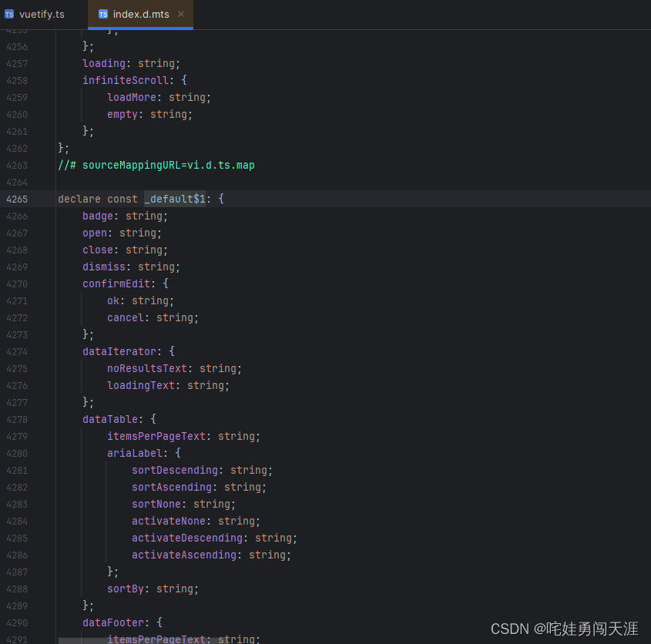Screen dimensions: 651x644
Task: Click the noResultsText property
Action: pos(147,368)
